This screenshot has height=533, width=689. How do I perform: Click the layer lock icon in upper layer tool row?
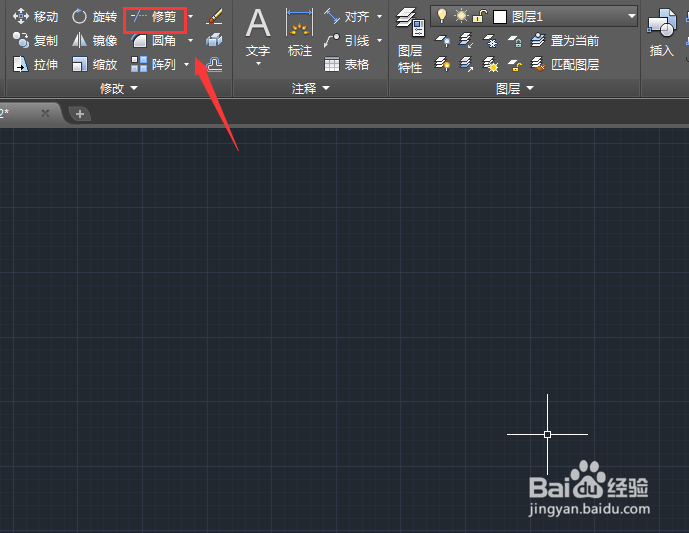pos(514,40)
